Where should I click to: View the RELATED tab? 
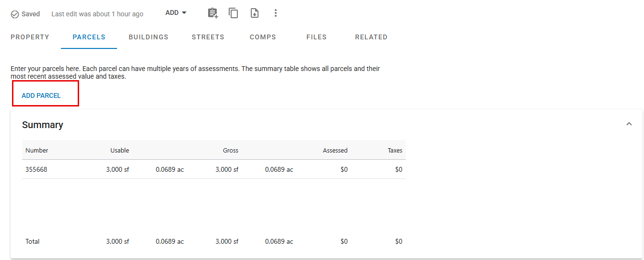[371, 37]
